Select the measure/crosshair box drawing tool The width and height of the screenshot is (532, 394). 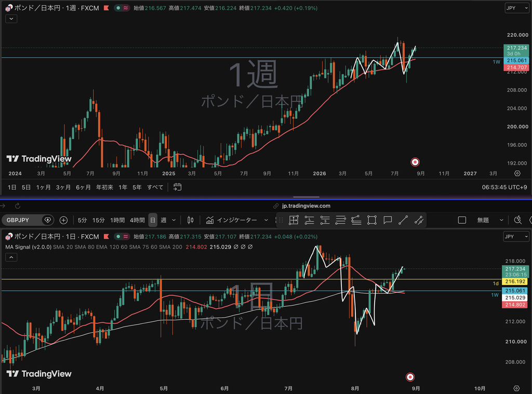294,220
